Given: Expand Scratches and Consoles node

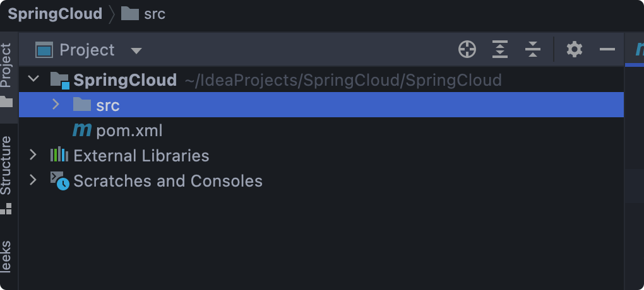Looking at the screenshot, I should click(x=34, y=181).
